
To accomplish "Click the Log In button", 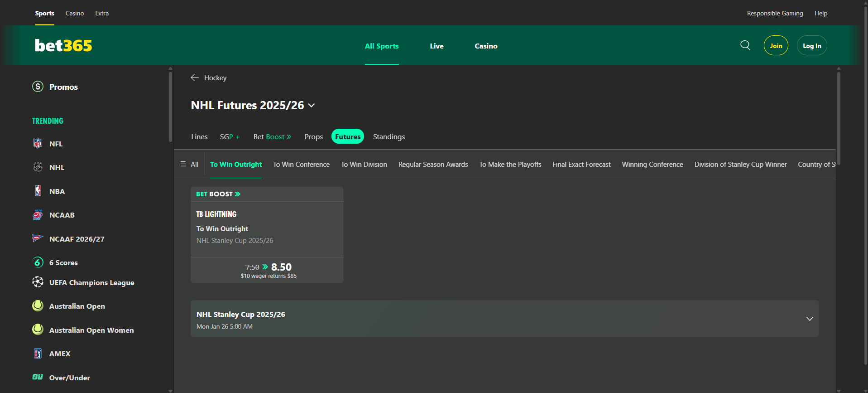I will pos(812,45).
